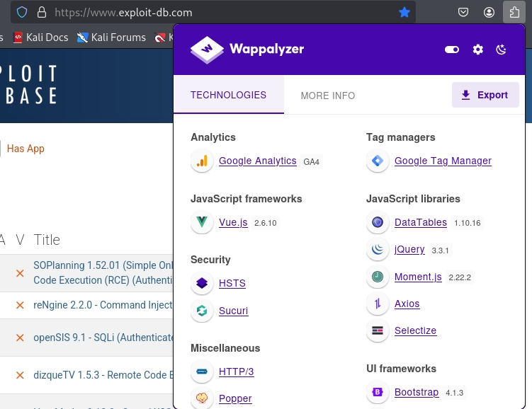This screenshot has width=532, height=409.
Task: Open the jQuery link
Action: (x=409, y=249)
